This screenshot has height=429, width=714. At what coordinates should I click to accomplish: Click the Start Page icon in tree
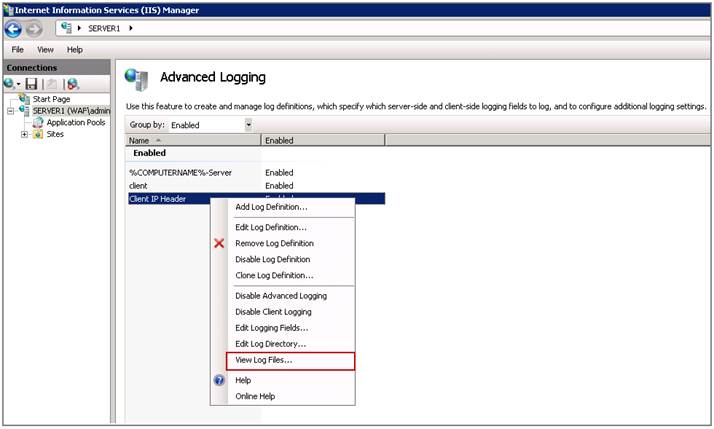(x=24, y=99)
